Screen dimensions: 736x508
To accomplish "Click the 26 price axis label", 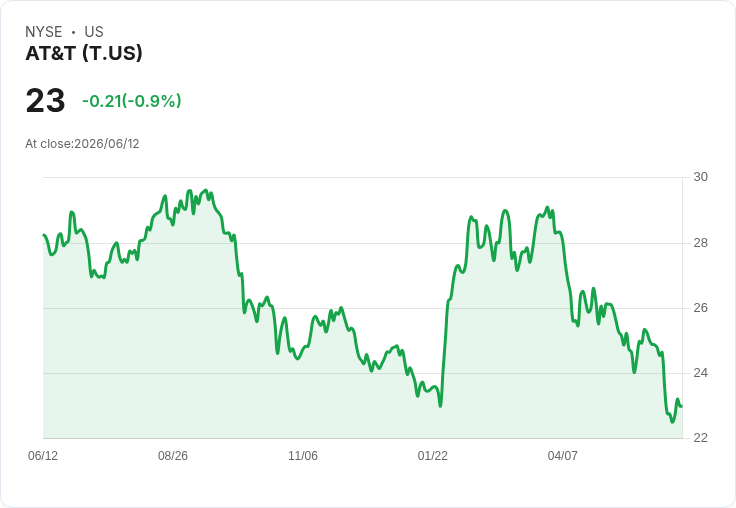I will 700,308.
